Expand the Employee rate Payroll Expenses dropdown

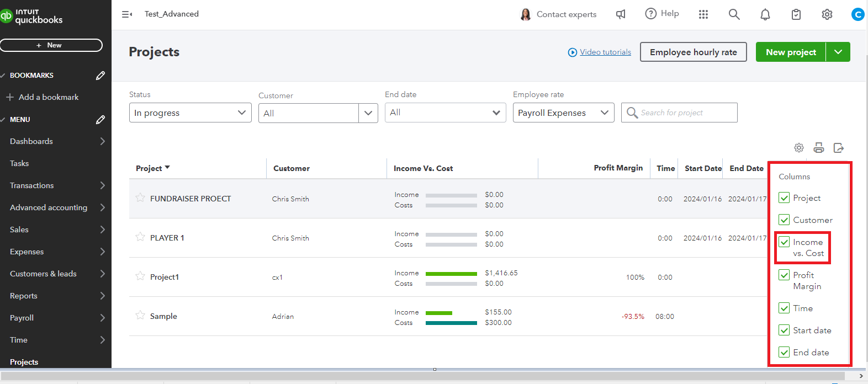(563, 113)
